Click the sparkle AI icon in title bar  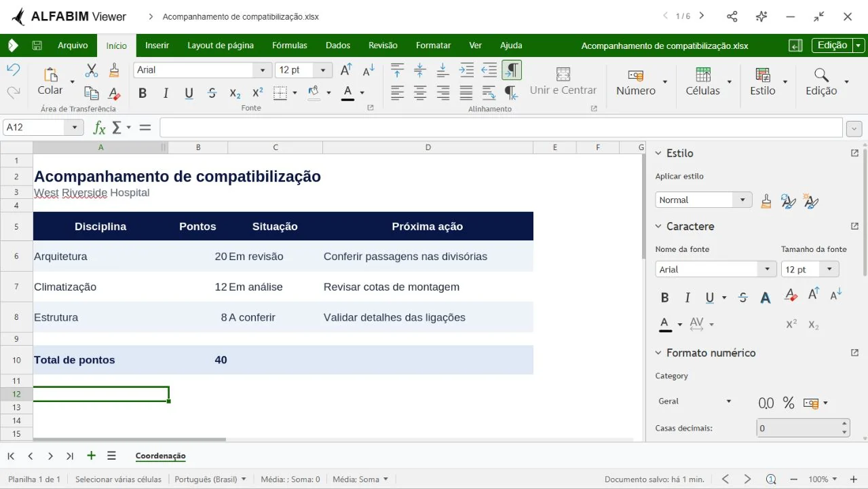pos(761,16)
